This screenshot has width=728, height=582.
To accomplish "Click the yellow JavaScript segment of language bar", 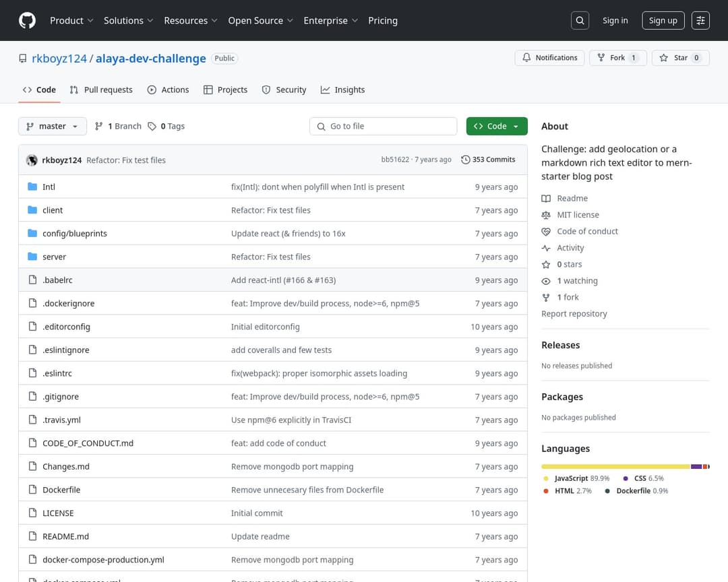I will pos(615,466).
